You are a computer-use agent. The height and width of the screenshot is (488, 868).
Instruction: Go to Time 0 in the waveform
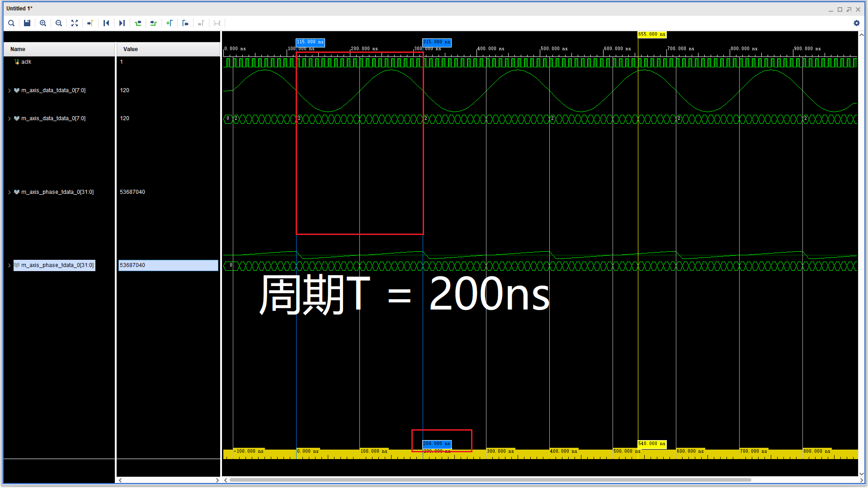(106, 23)
